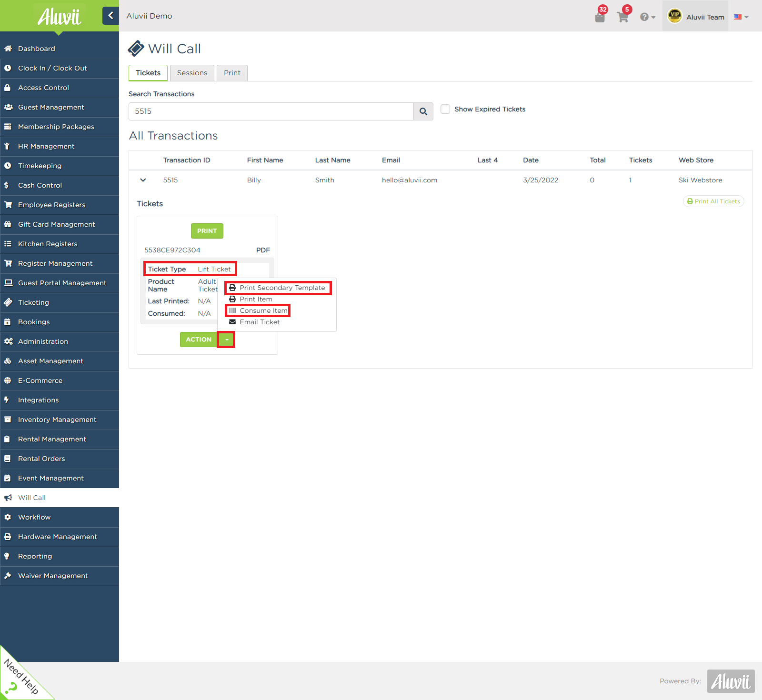Open Workflow in the sidebar
The image size is (762, 700).
(x=60, y=517)
